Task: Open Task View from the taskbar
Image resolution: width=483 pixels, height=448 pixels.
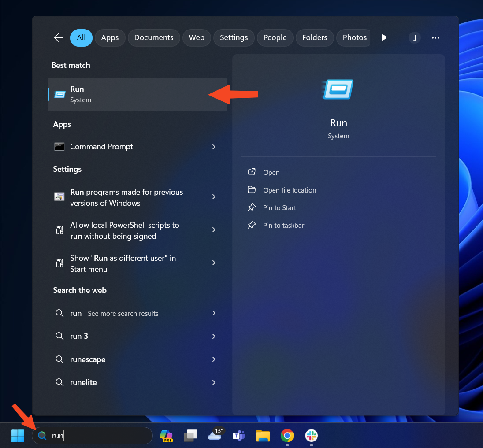Action: tap(190, 435)
